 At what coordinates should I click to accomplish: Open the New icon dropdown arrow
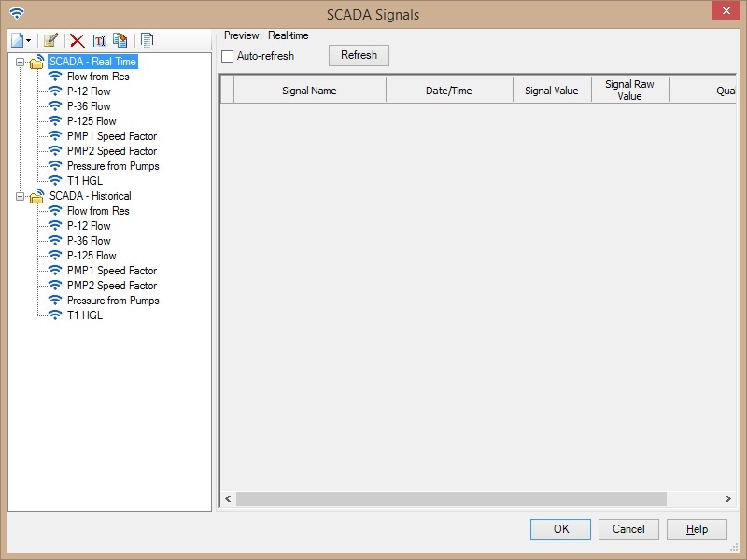point(29,41)
